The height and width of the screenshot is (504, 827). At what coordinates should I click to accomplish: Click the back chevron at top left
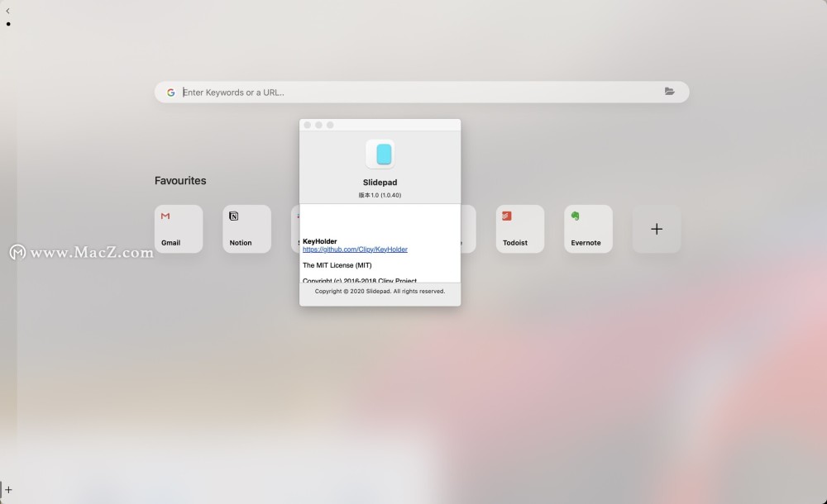tap(7, 11)
